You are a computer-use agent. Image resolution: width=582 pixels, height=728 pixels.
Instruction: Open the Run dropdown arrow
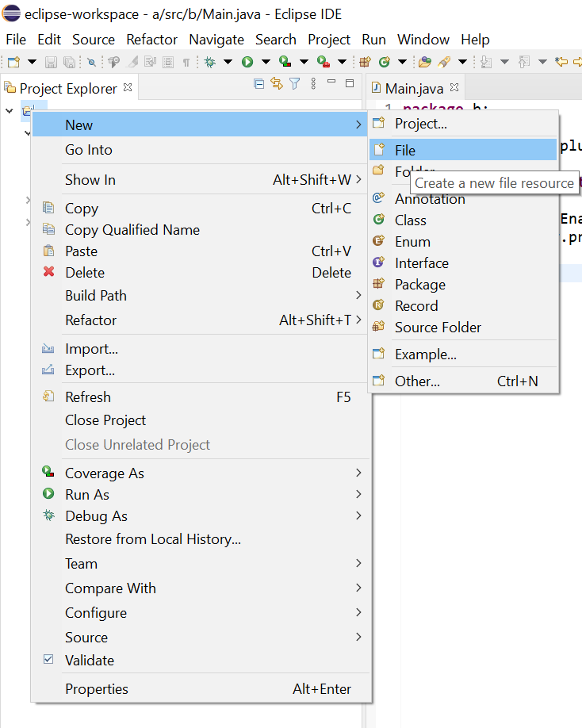266,62
